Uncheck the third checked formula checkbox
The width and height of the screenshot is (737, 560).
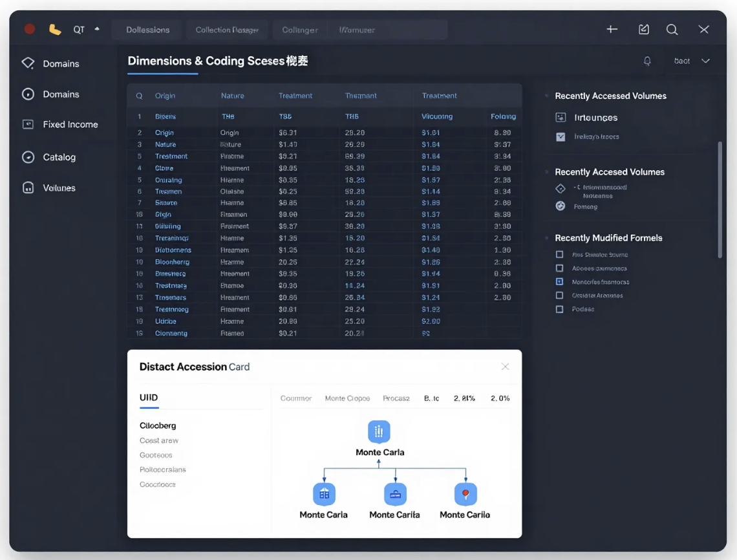[560, 282]
